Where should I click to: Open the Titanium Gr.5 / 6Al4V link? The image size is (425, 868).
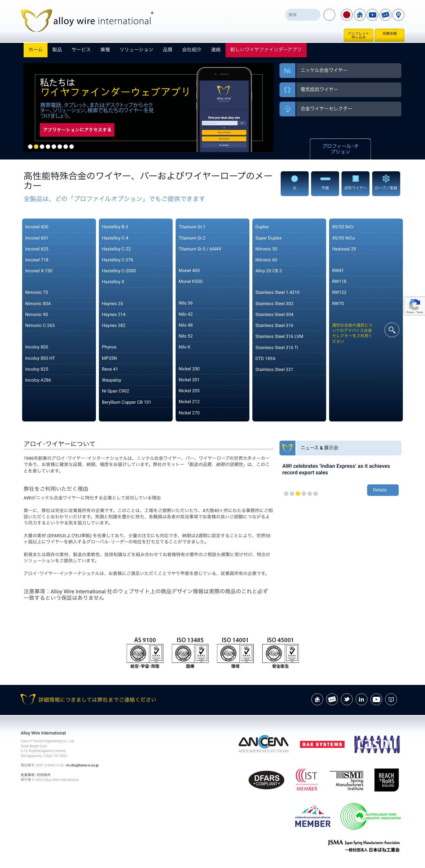tap(212, 249)
